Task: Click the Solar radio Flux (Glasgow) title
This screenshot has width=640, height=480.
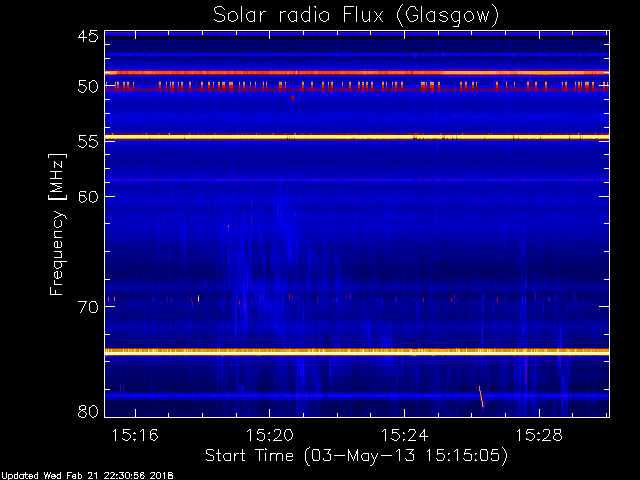Action: click(356, 15)
